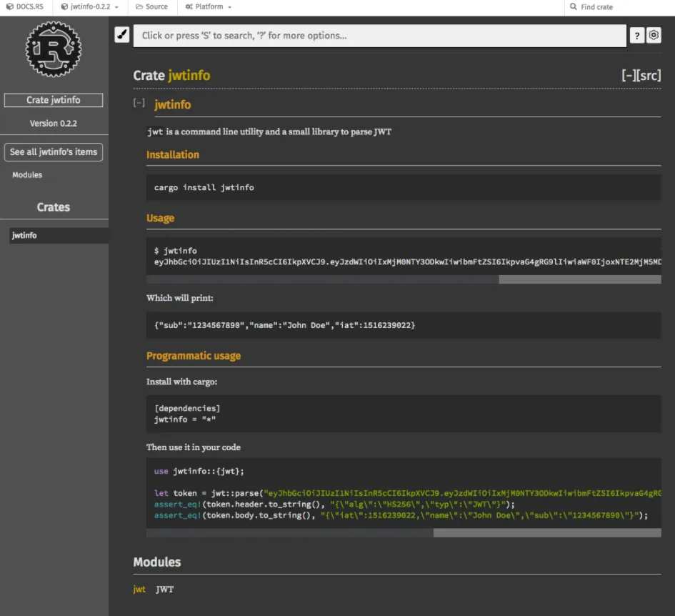Image resolution: width=675 pixels, height=616 pixels.
Task: Open the theme picker paintbrush icon
Action: pyautogui.click(x=121, y=34)
